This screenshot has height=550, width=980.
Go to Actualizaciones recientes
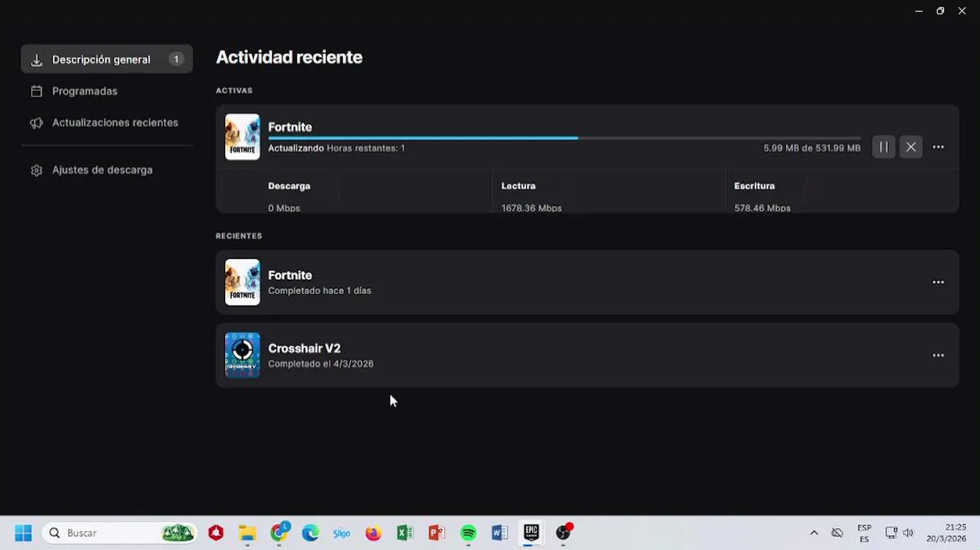(114, 122)
